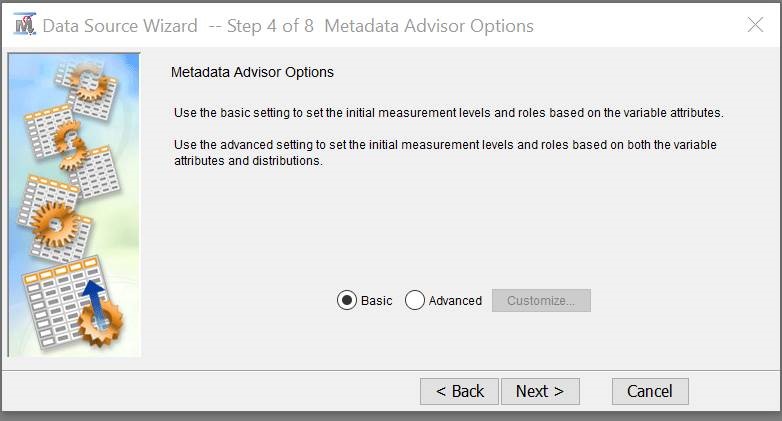Click the orange gear at the illustration's bottom
782x421 pixels.
pos(102,322)
